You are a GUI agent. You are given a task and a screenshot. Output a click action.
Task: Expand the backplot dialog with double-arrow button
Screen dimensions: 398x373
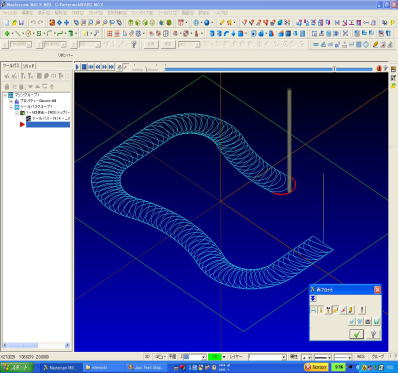click(313, 299)
